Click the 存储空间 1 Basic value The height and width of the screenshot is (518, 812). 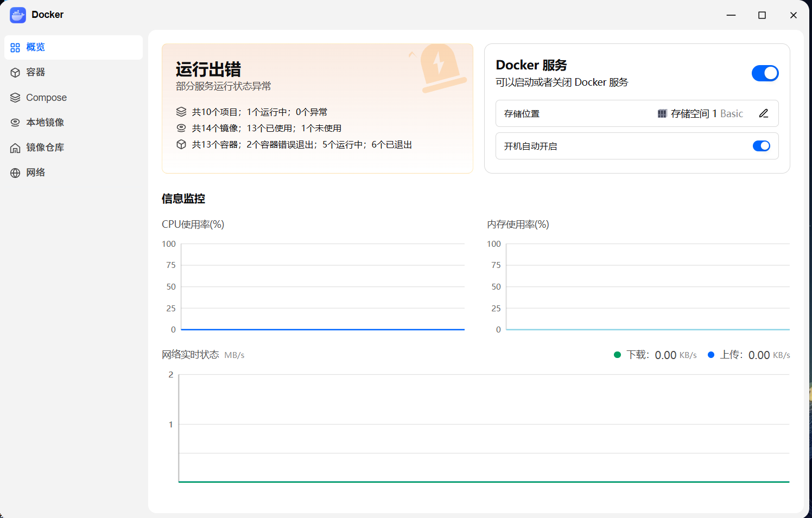(707, 113)
